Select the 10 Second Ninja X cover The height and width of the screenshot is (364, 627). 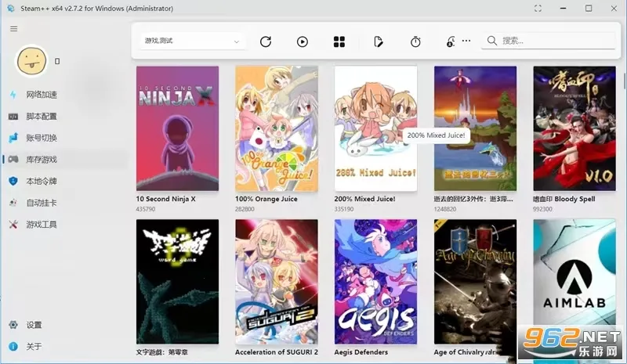[177, 128]
